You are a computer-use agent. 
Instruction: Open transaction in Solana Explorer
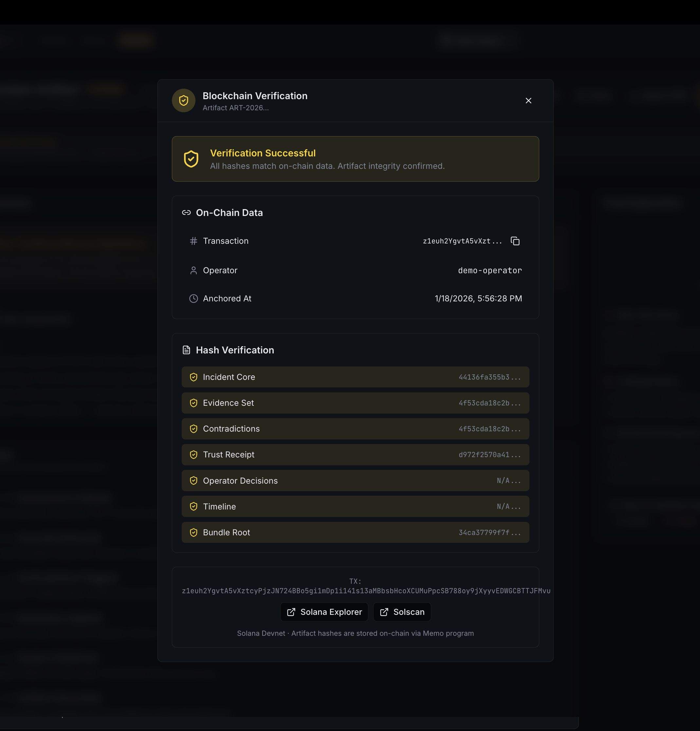[x=324, y=612]
